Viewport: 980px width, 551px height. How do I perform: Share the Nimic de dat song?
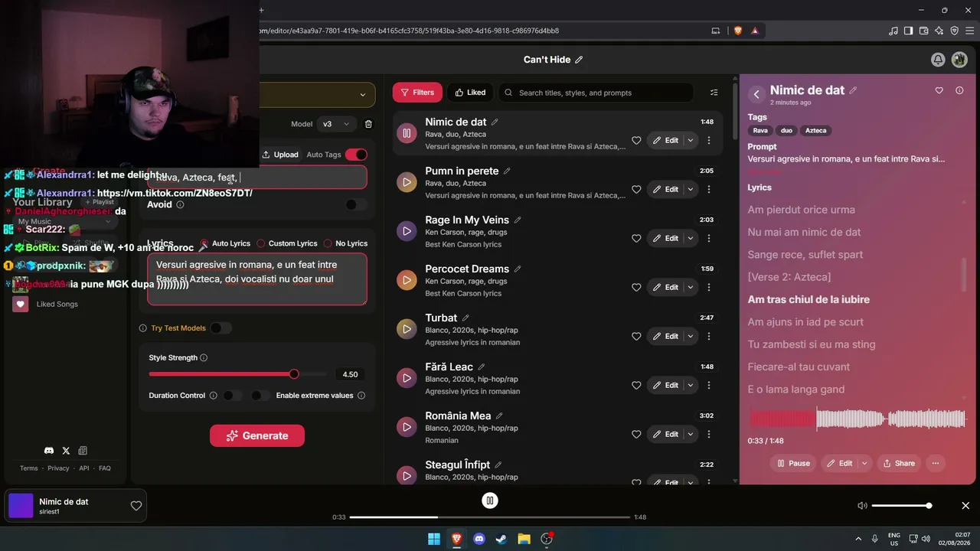click(x=899, y=463)
